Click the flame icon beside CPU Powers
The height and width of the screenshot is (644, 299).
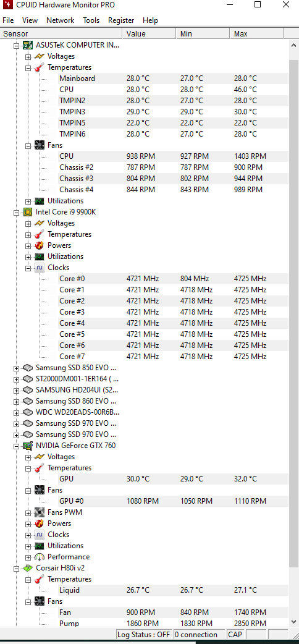[x=40, y=245]
